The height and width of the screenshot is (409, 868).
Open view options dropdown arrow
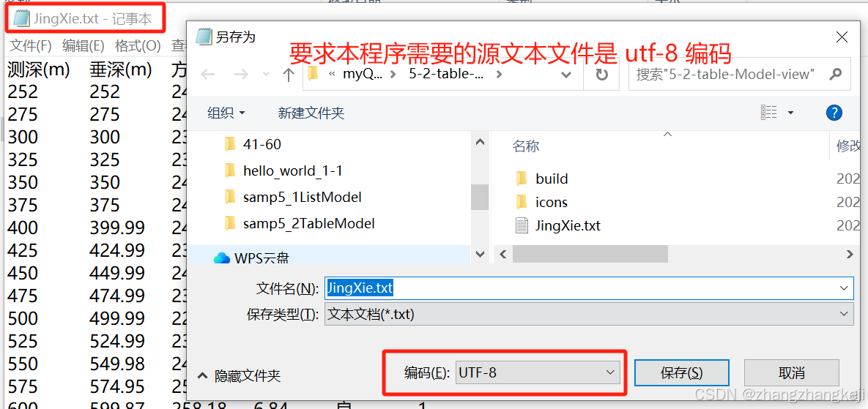tap(790, 113)
